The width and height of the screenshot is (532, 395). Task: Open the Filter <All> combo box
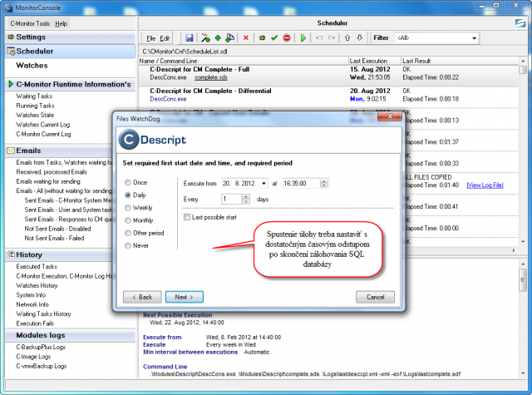[436, 38]
